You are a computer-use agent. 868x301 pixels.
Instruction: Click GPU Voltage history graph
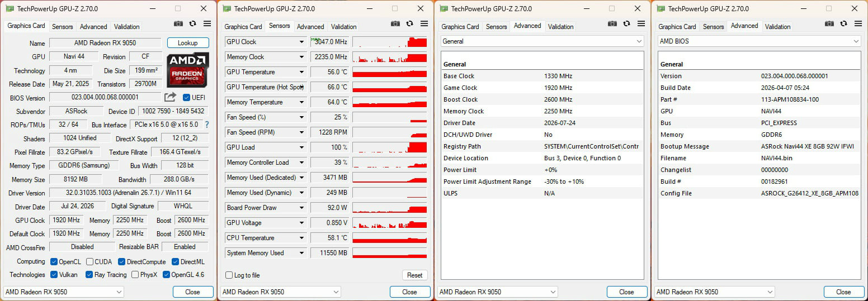(x=390, y=223)
